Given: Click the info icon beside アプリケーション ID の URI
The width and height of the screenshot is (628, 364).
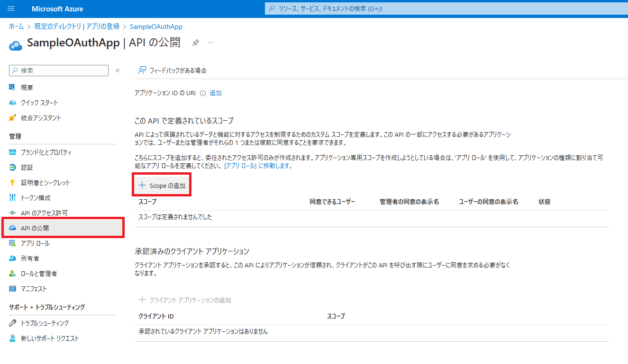Looking at the screenshot, I should 203,93.
